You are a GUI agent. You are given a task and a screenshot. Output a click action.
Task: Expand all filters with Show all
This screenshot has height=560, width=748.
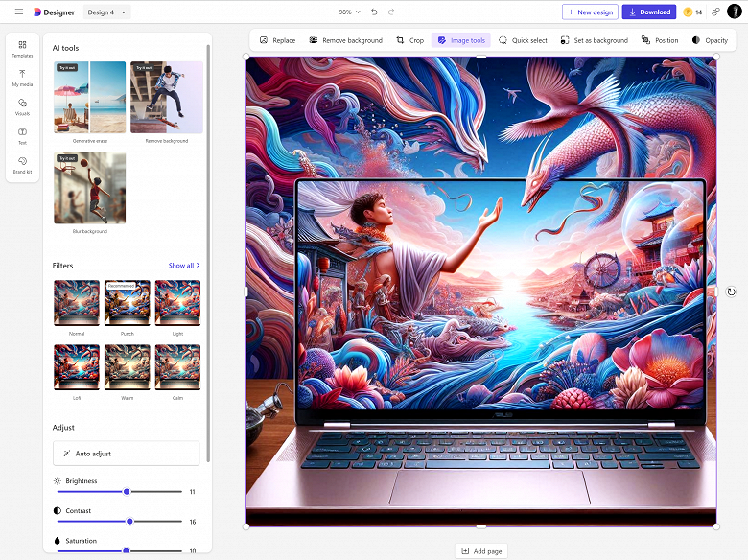coord(184,266)
